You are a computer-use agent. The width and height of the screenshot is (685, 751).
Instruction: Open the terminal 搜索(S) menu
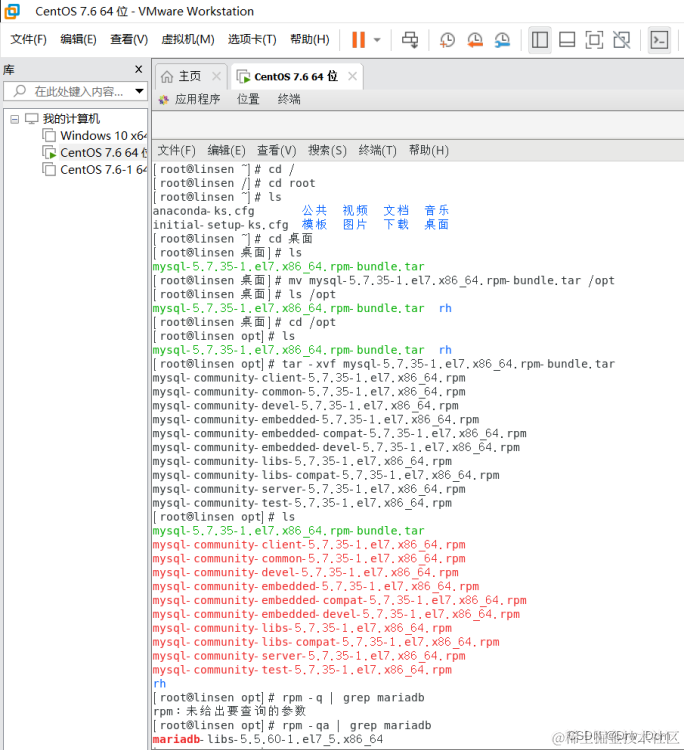(327, 150)
